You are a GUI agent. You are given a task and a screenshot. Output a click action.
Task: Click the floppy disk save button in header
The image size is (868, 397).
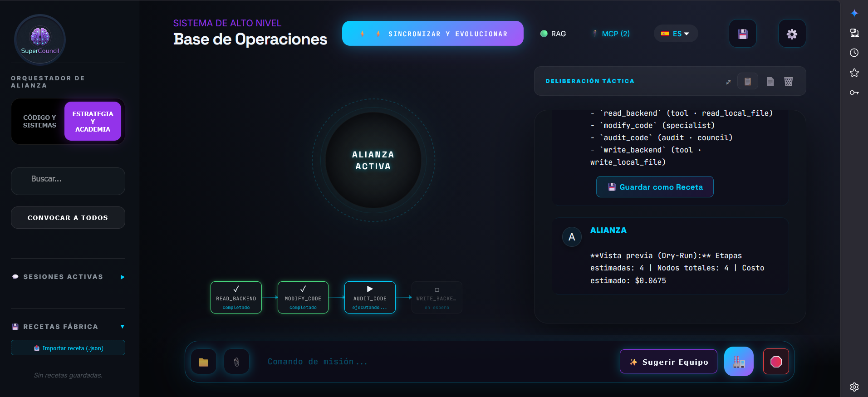(x=742, y=34)
